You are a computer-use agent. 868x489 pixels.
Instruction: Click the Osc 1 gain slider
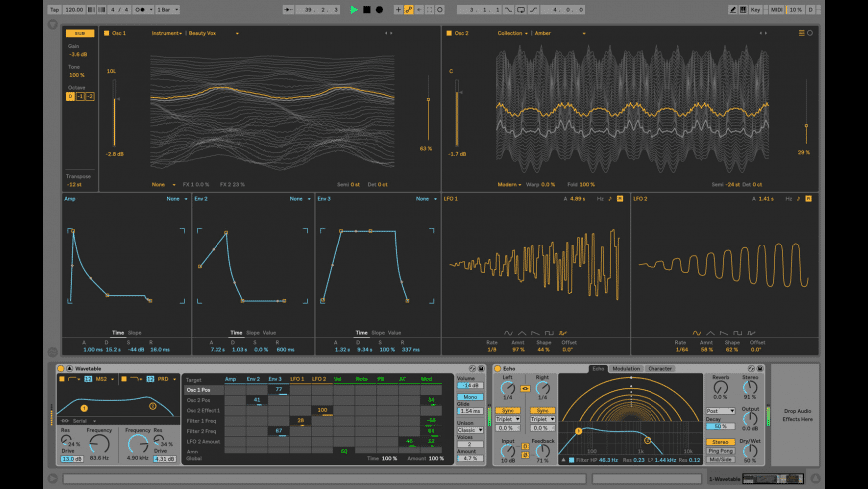tap(114, 112)
